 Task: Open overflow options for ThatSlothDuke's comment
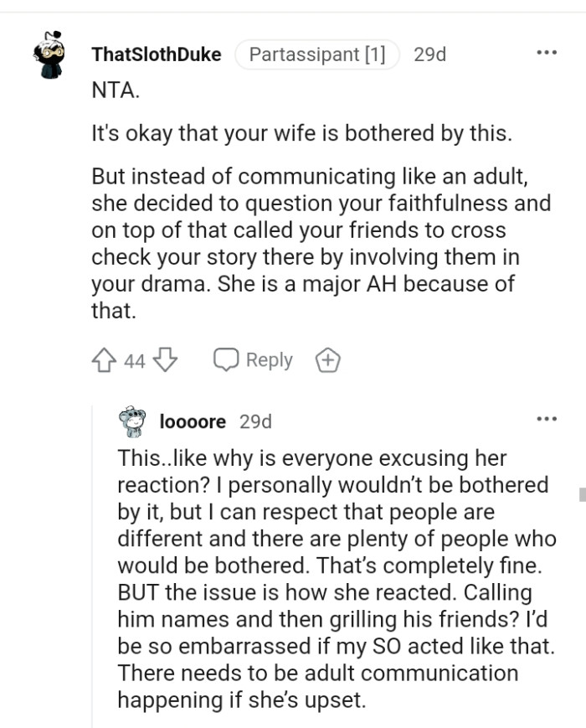[544, 52]
